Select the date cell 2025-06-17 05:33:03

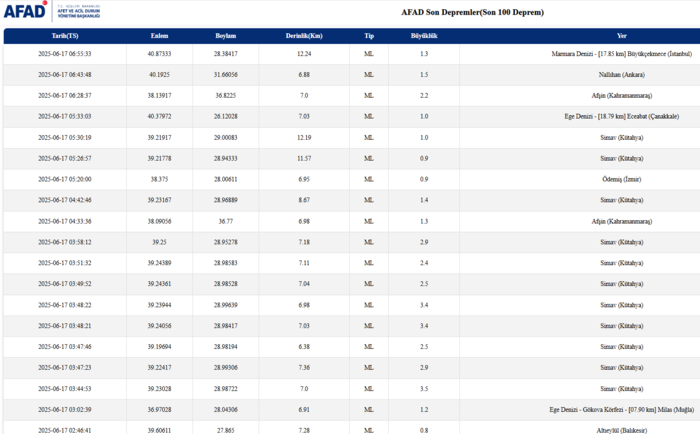(x=65, y=116)
